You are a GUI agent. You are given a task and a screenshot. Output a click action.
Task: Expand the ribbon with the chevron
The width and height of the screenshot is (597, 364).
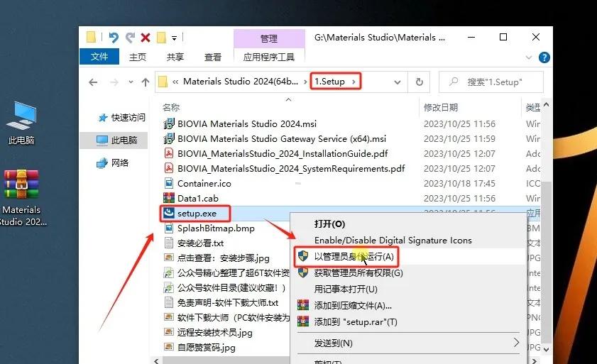point(529,57)
